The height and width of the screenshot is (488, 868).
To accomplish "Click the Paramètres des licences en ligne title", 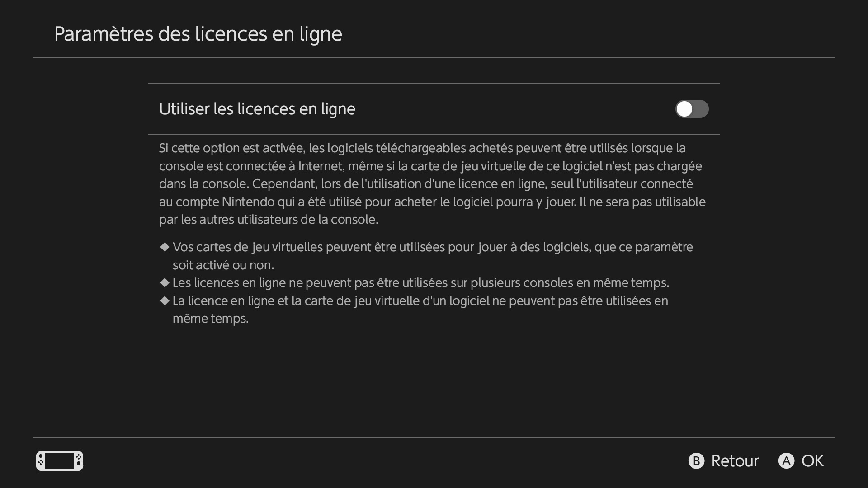I will point(198,34).
